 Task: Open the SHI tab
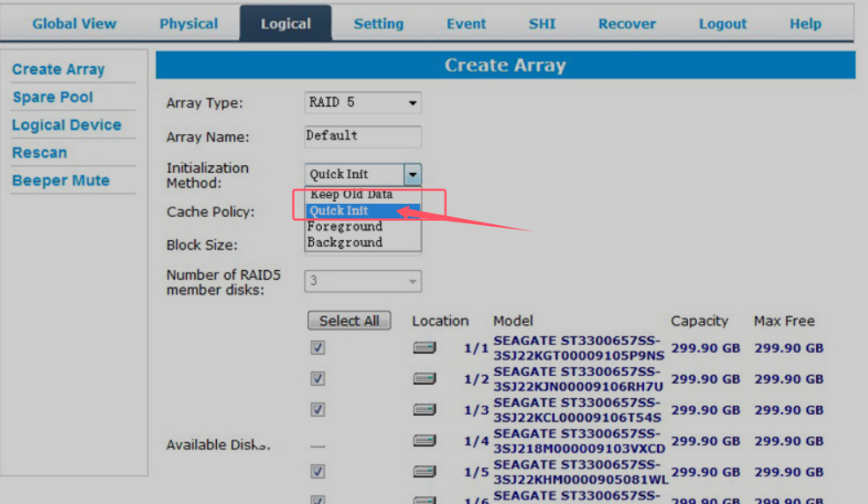(542, 24)
